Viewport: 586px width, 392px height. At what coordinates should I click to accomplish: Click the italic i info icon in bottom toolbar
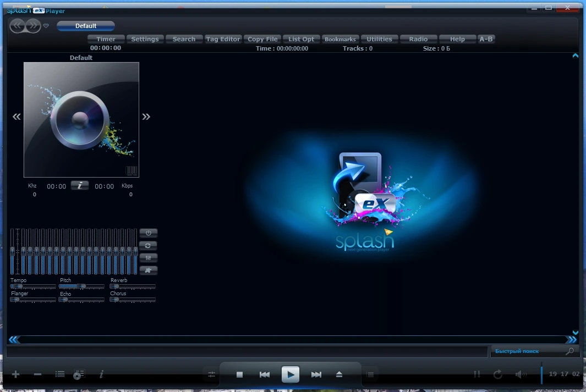101,374
